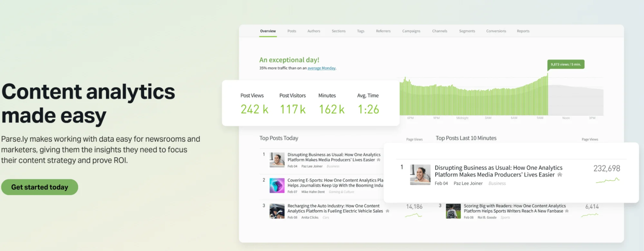The image size is (644, 251).
Task: Open the Authors tab
Action: pos(313,31)
